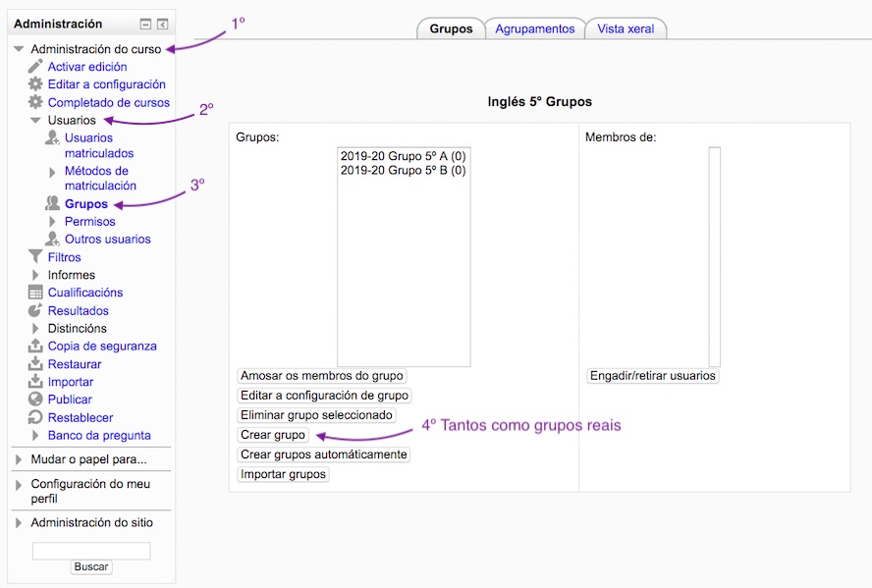Expand the Informes tree node
Screen dimensions: 872x588
36,275
